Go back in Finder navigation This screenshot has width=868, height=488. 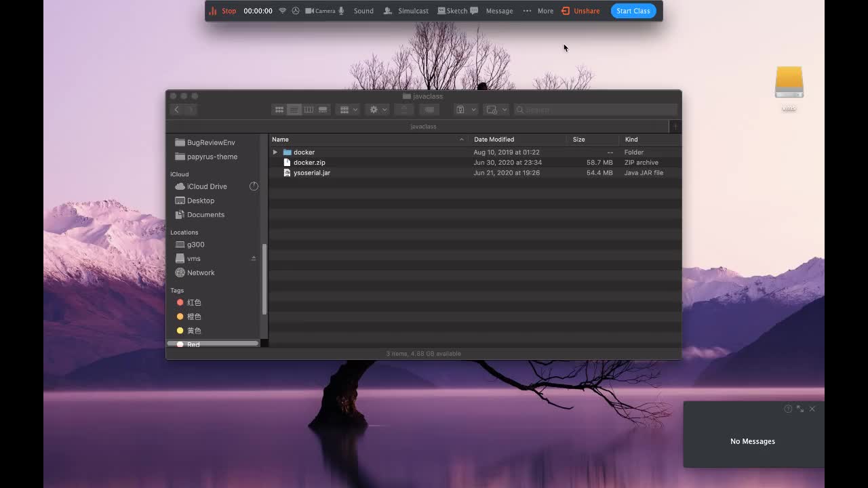pyautogui.click(x=176, y=110)
